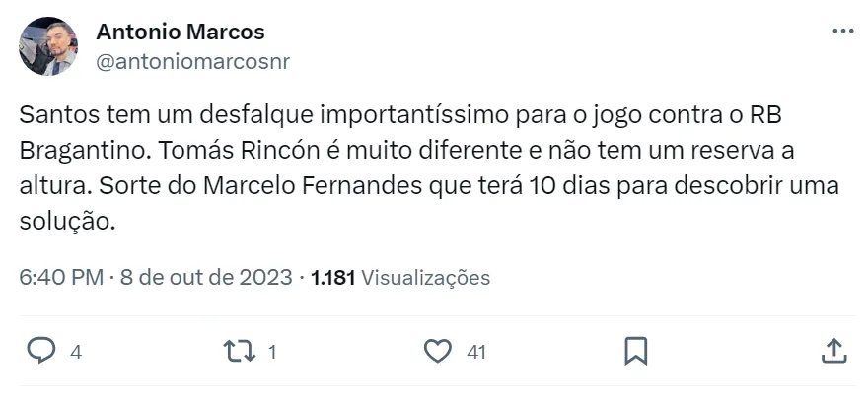Click the repost count number 1
Screen dimensions: 868x399
point(272,351)
